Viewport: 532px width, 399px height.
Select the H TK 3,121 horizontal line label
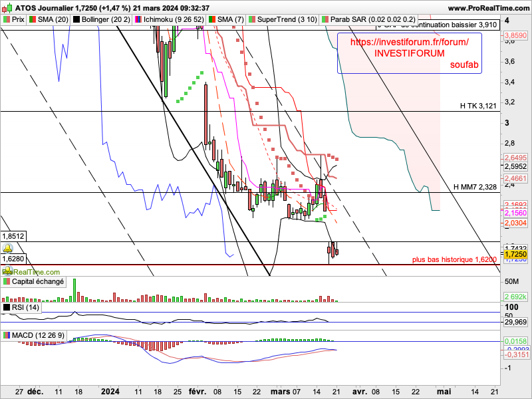(478, 106)
